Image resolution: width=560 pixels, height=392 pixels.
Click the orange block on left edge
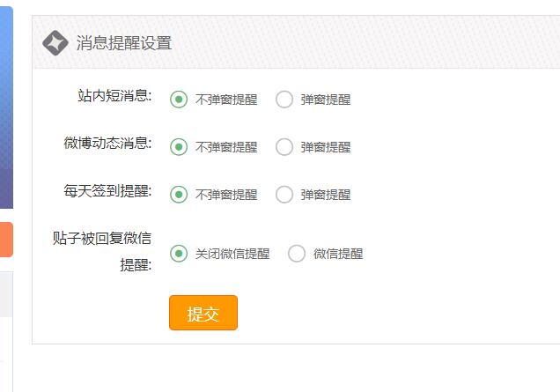pos(6,240)
